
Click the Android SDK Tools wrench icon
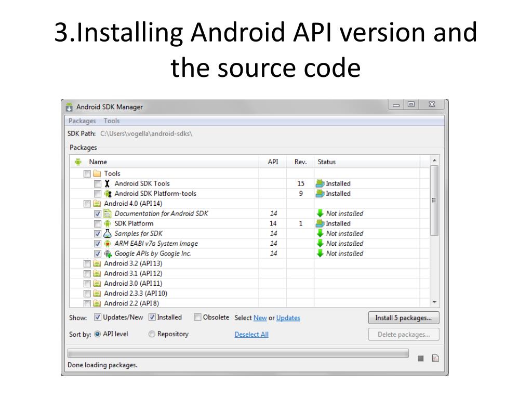coord(107,183)
